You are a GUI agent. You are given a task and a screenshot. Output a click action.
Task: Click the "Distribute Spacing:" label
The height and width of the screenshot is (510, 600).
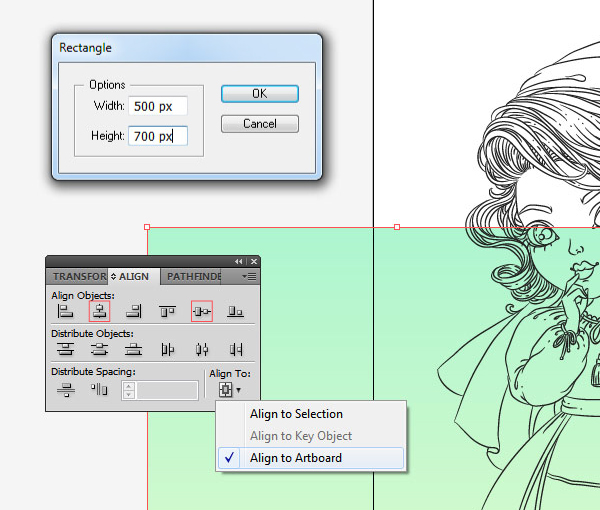click(x=93, y=372)
